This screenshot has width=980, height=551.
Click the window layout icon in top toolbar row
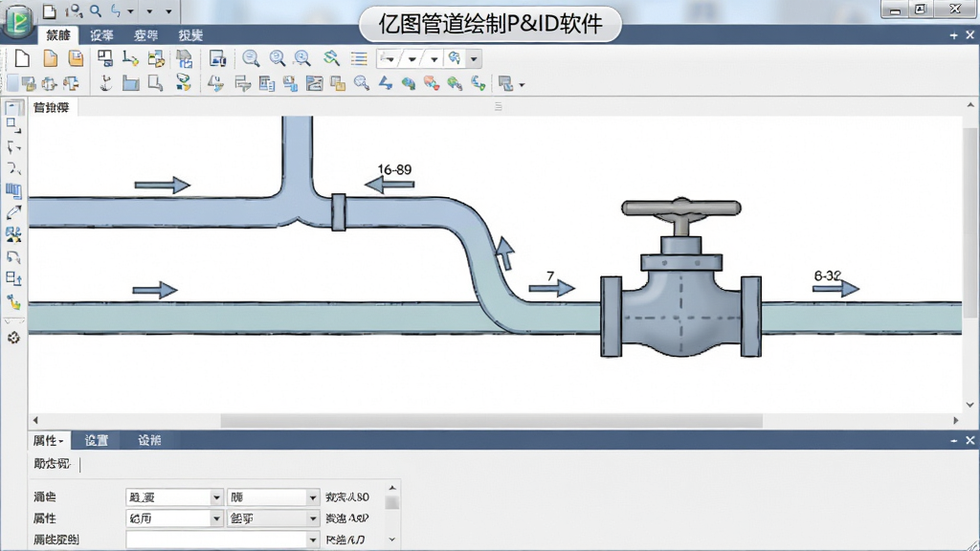tap(105, 58)
